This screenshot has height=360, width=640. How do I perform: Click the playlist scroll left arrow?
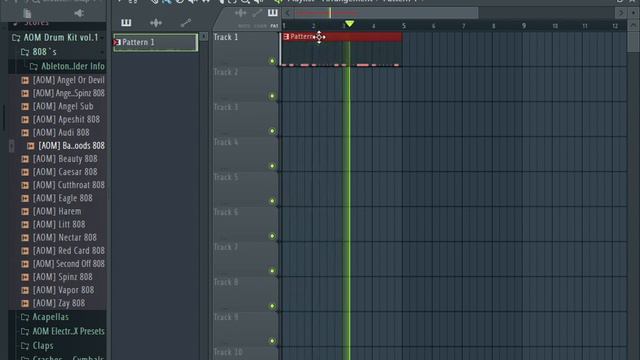click(287, 13)
